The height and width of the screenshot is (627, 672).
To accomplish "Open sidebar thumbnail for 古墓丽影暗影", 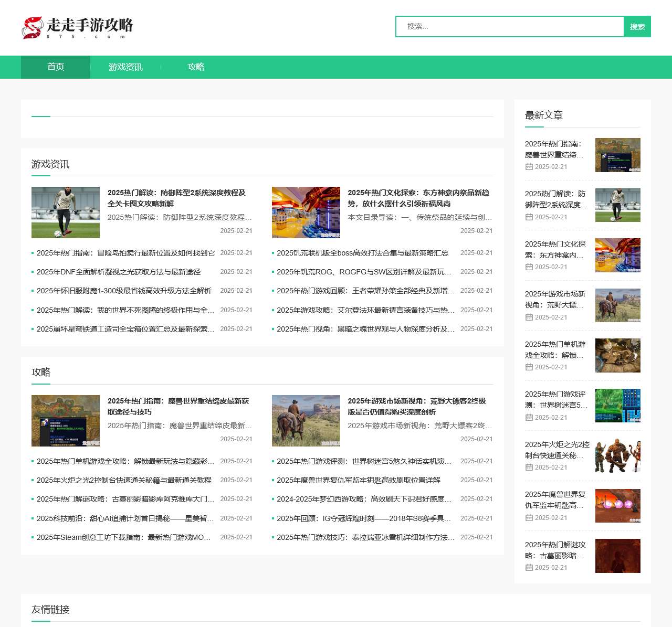I will point(618,556).
